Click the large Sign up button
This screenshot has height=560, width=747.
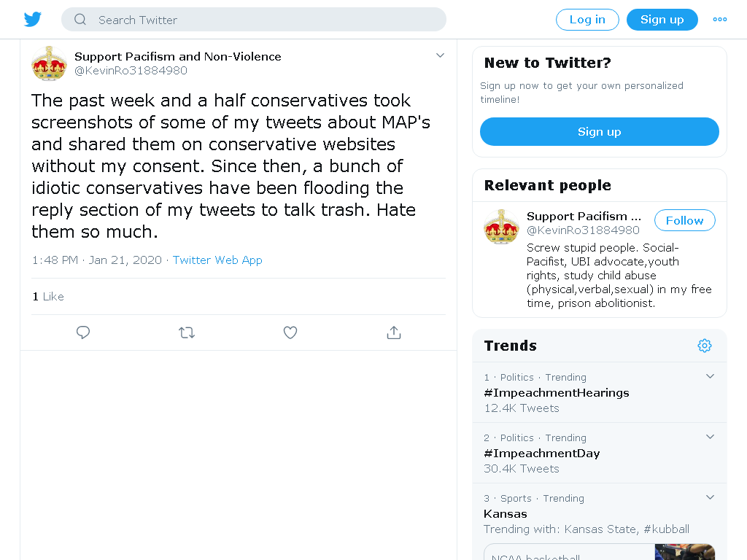pos(600,132)
